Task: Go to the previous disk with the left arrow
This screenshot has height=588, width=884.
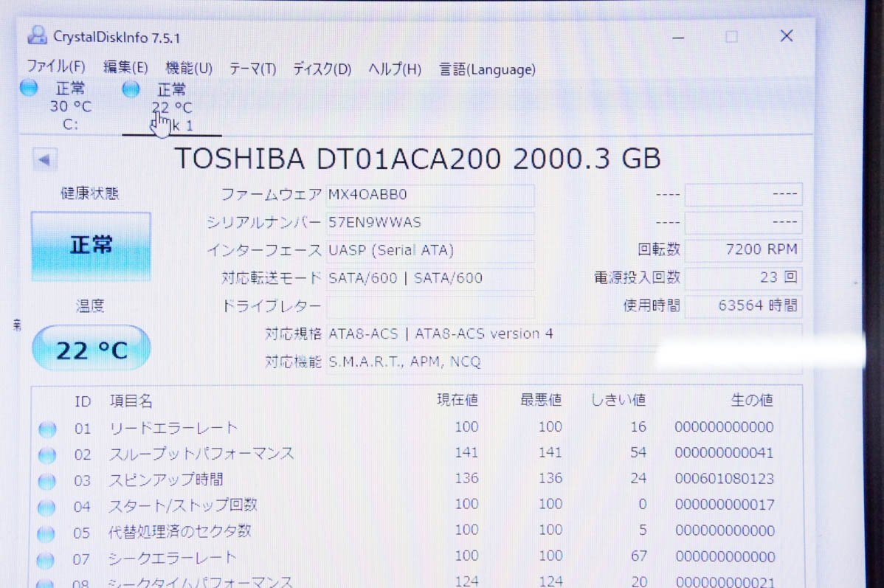Action: [x=44, y=160]
